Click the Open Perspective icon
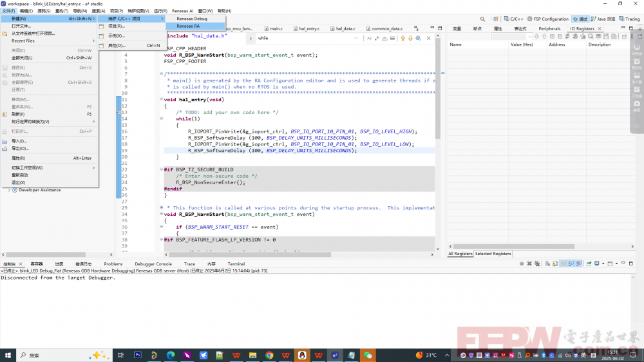This screenshot has height=362, width=644. click(496, 19)
